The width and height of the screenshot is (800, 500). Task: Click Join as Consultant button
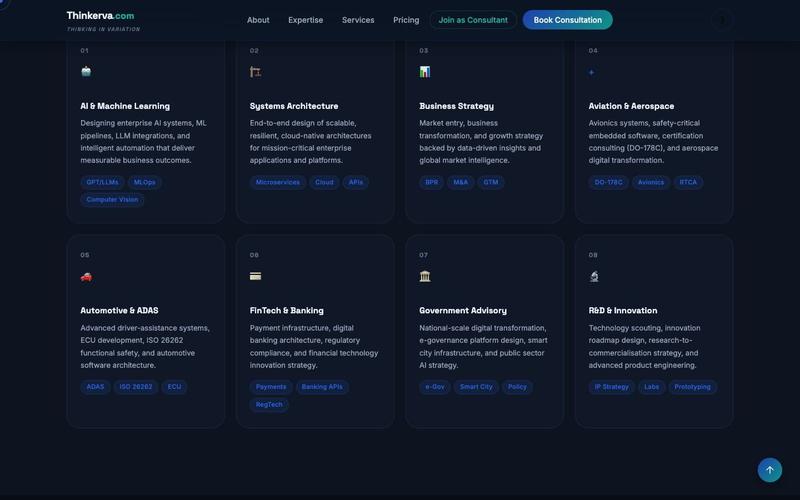(x=473, y=20)
